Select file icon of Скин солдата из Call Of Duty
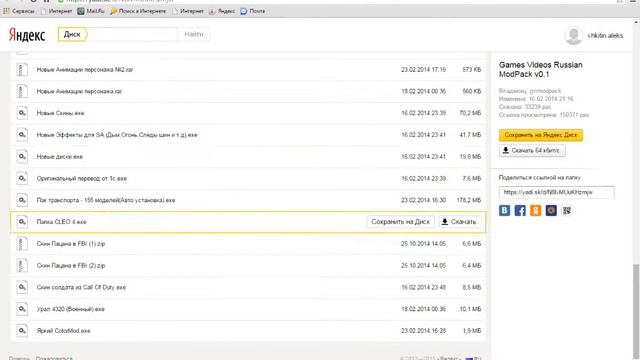Screen dimensions: 640x360 tap(22, 287)
